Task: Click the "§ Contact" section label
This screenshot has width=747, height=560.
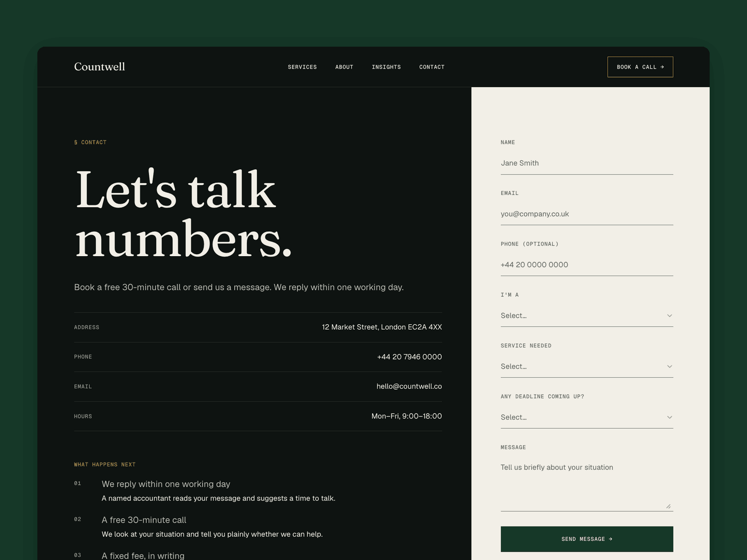Action: point(90,142)
